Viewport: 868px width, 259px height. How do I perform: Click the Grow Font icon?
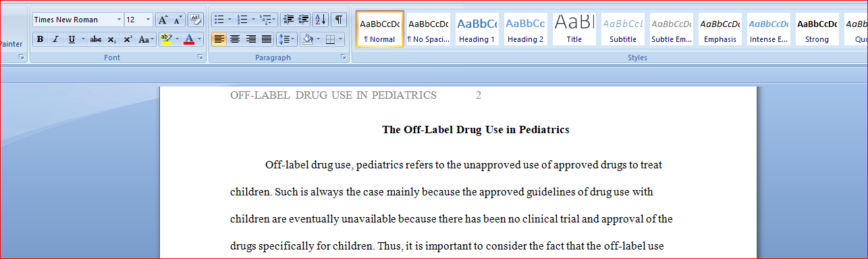tap(163, 20)
